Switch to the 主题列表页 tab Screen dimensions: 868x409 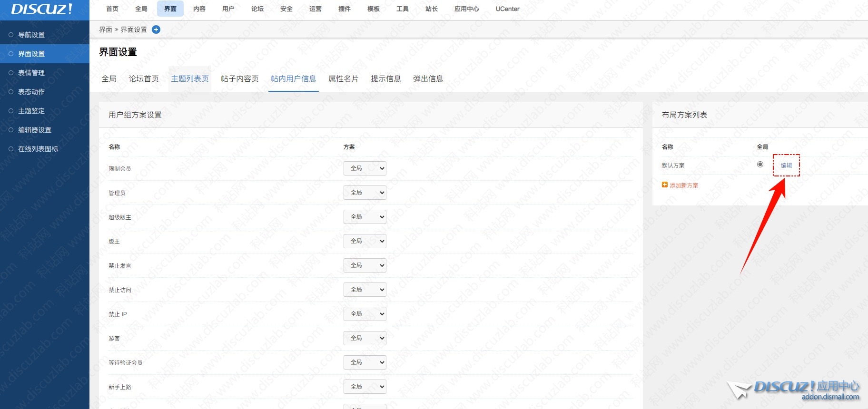(x=190, y=79)
